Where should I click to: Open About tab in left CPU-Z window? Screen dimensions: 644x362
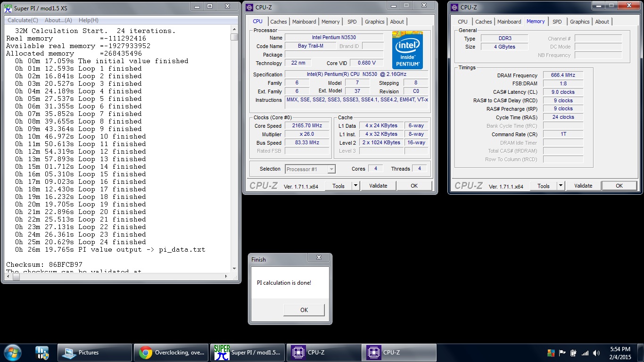[397, 22]
